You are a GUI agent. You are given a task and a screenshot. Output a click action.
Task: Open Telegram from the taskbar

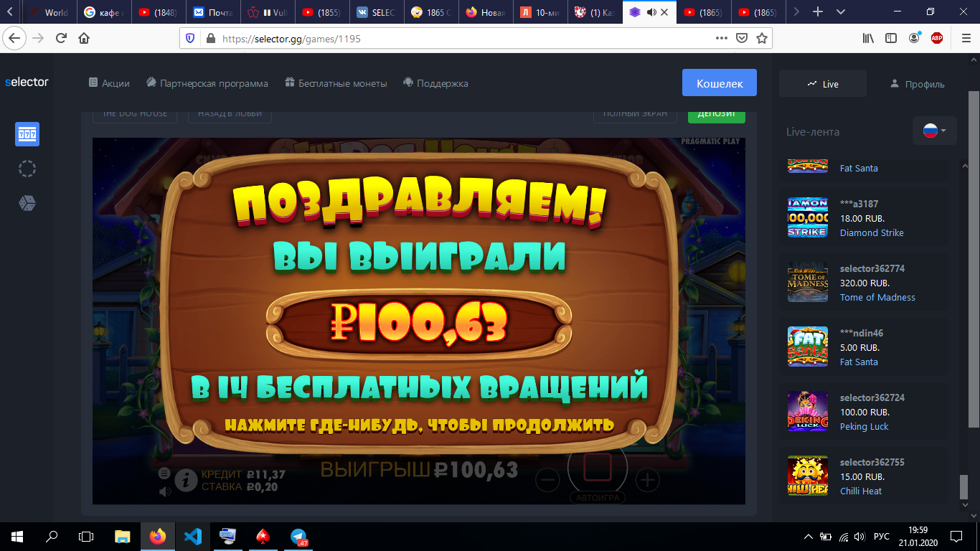point(297,536)
